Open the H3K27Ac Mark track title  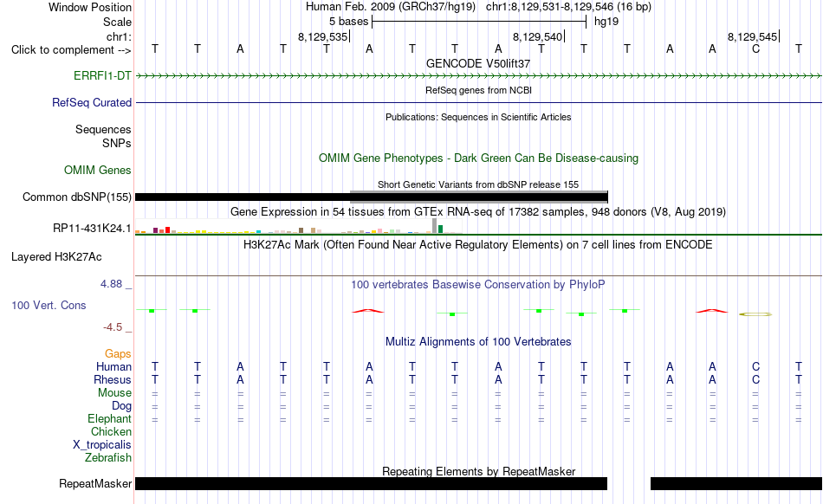point(478,244)
